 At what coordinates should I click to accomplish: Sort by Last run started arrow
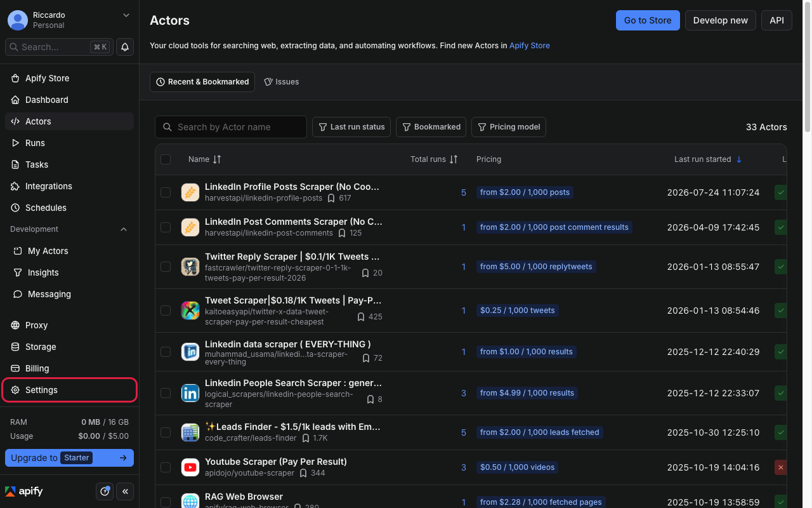point(739,159)
